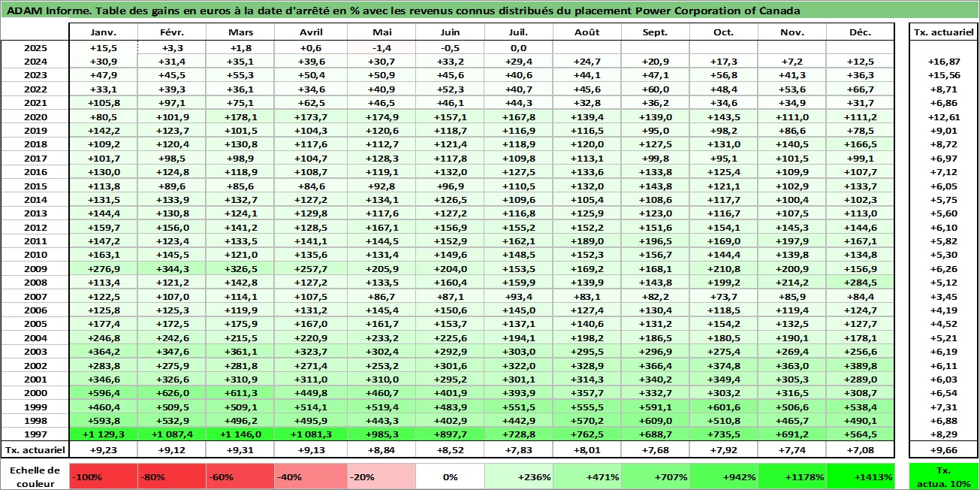Click the ADAM Informe title bar text
This screenshot has height=490, width=980.
403,11
